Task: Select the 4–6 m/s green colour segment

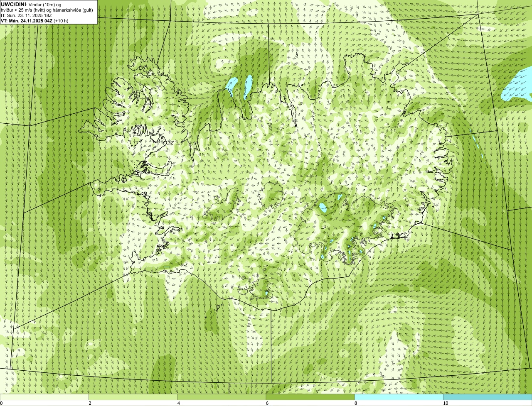Action: (x=222, y=397)
